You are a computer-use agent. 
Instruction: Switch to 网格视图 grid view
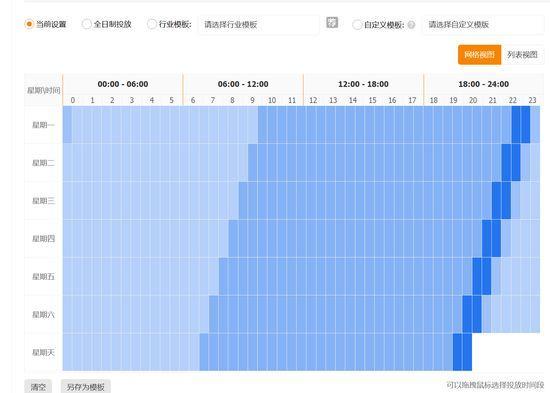pos(479,55)
